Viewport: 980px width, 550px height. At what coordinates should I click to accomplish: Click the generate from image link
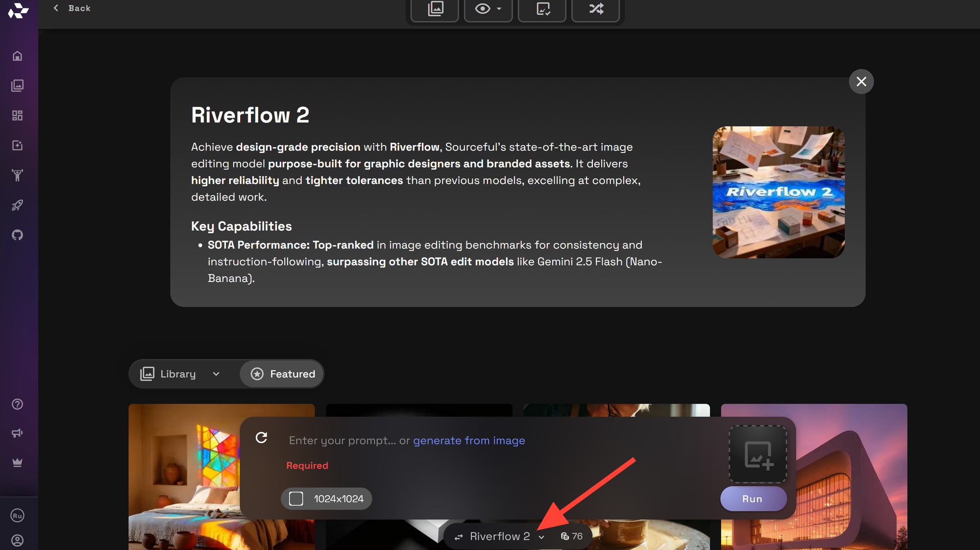(x=469, y=440)
